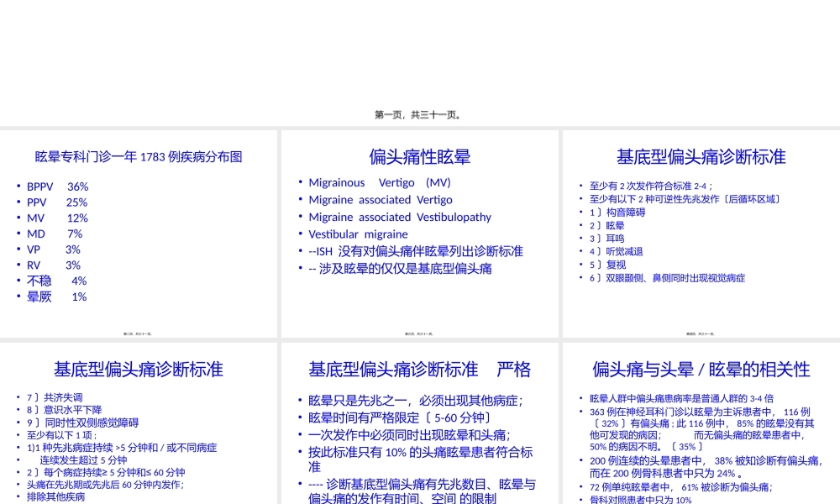The height and width of the screenshot is (504, 840).
Task: Click the bullet 'MD 7%'
Action: 55,234
